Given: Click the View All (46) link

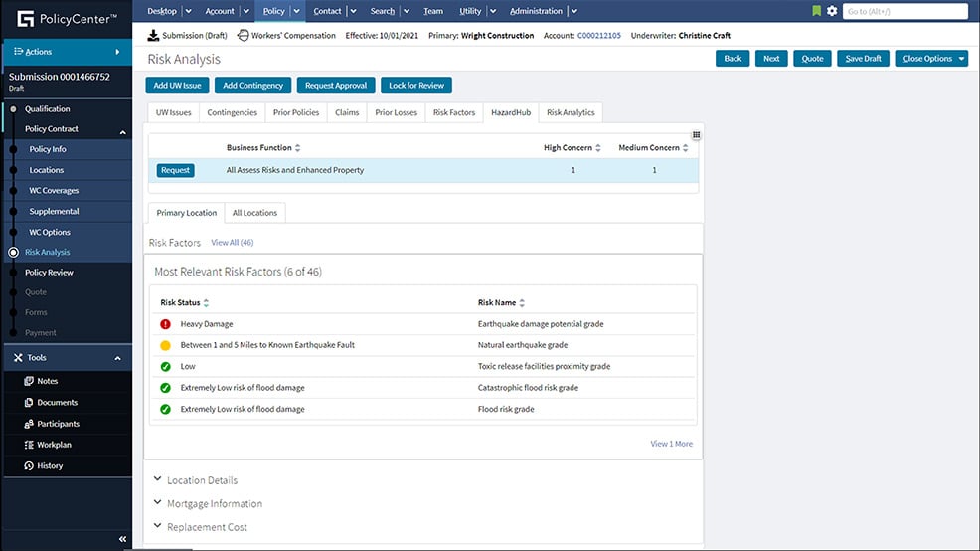Looking at the screenshot, I should click(x=232, y=243).
